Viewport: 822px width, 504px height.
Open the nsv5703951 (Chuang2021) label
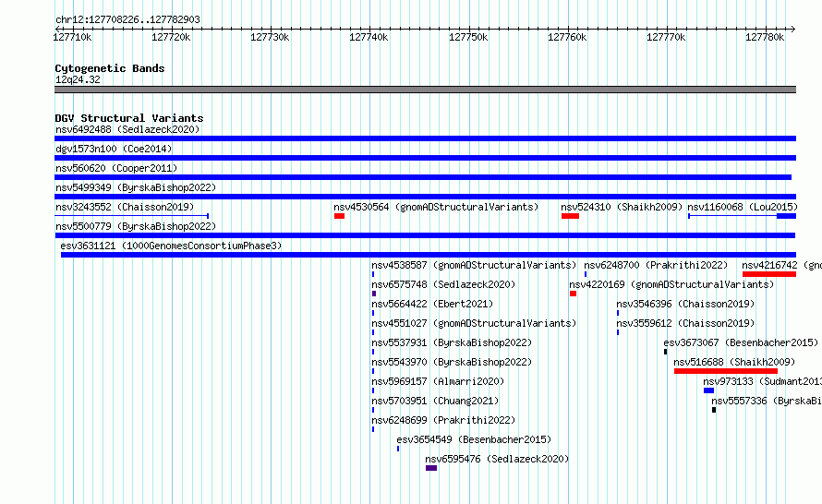coord(435,401)
